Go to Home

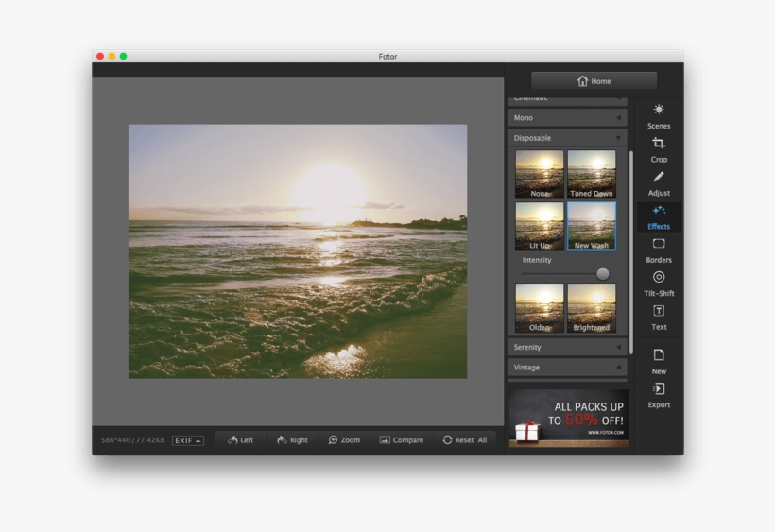pos(594,81)
